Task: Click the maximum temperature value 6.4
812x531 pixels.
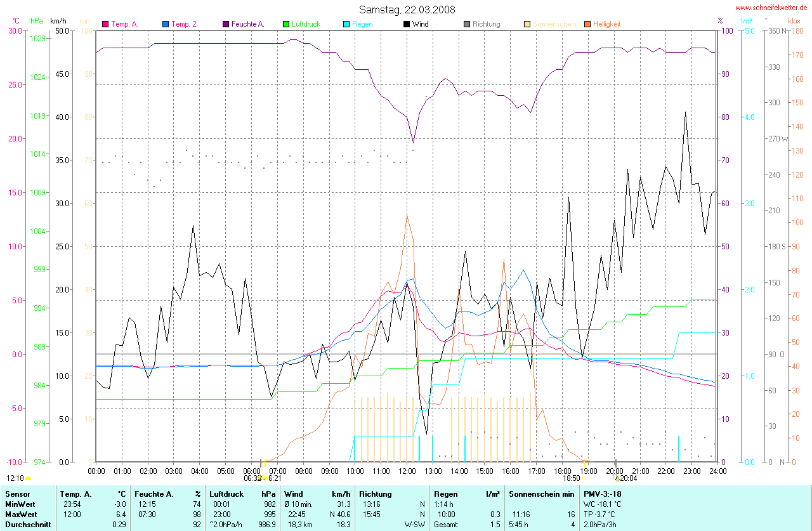Action: tap(122, 514)
